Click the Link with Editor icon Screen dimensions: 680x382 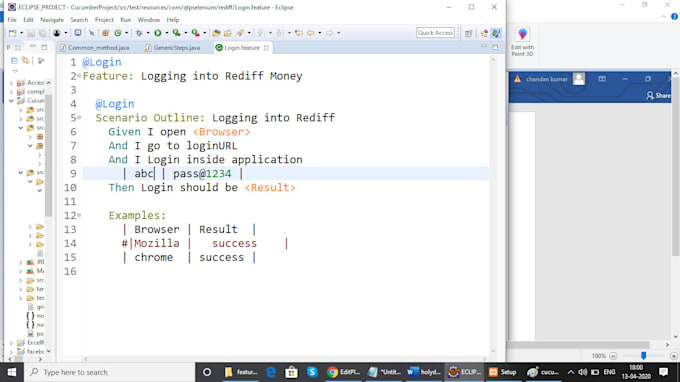pos(26,61)
